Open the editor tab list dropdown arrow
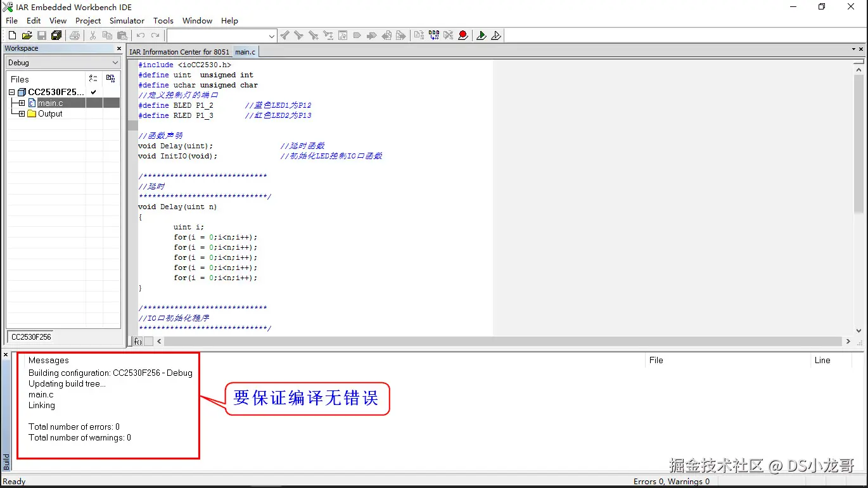868x488 pixels. point(853,49)
